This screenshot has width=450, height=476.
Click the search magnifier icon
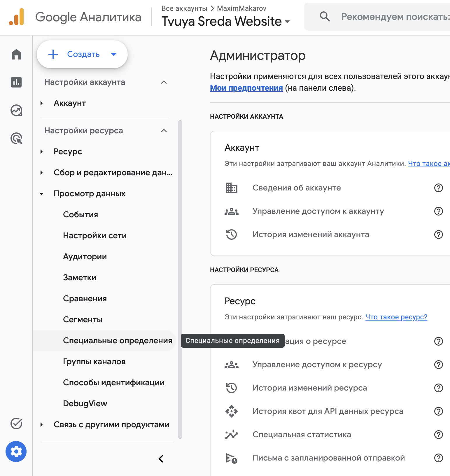325,17
